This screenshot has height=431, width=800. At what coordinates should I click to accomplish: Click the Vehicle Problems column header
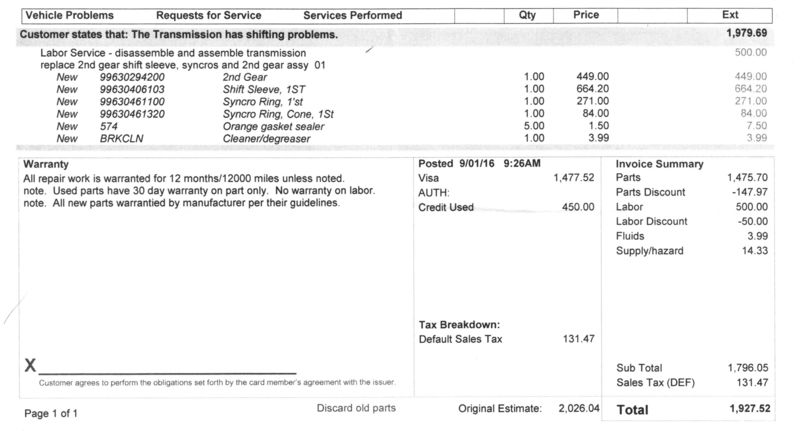[x=69, y=16]
